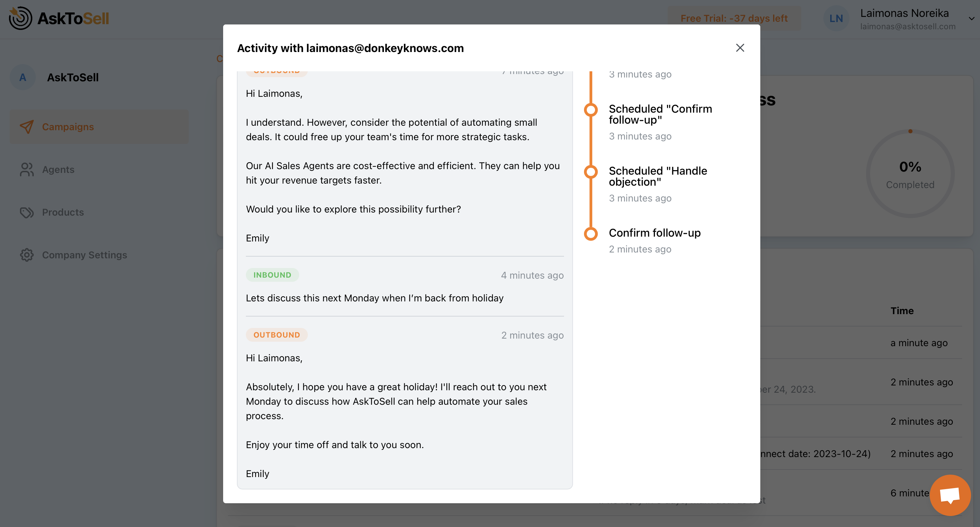Click the lower OUTBOUND message label
This screenshot has width=980, height=527.
coord(277,335)
